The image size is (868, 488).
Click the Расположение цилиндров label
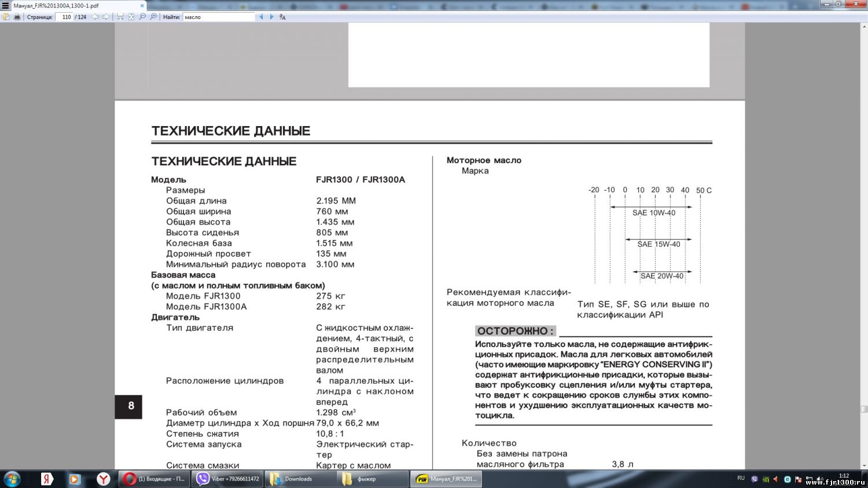pos(225,381)
